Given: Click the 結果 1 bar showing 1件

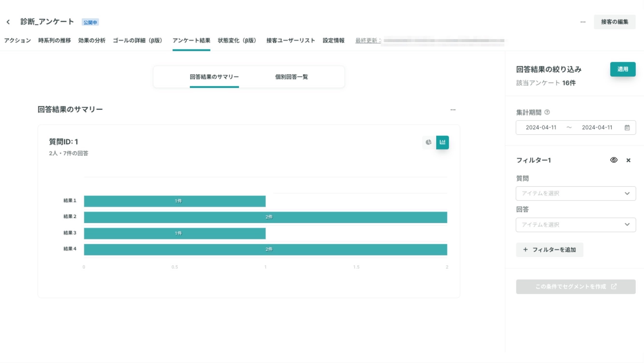Looking at the screenshot, I should (x=175, y=201).
